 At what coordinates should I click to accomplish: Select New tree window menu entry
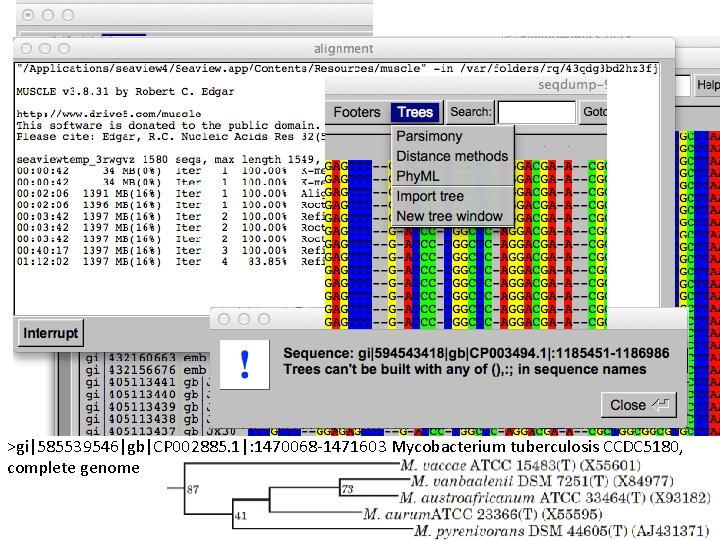(452, 216)
